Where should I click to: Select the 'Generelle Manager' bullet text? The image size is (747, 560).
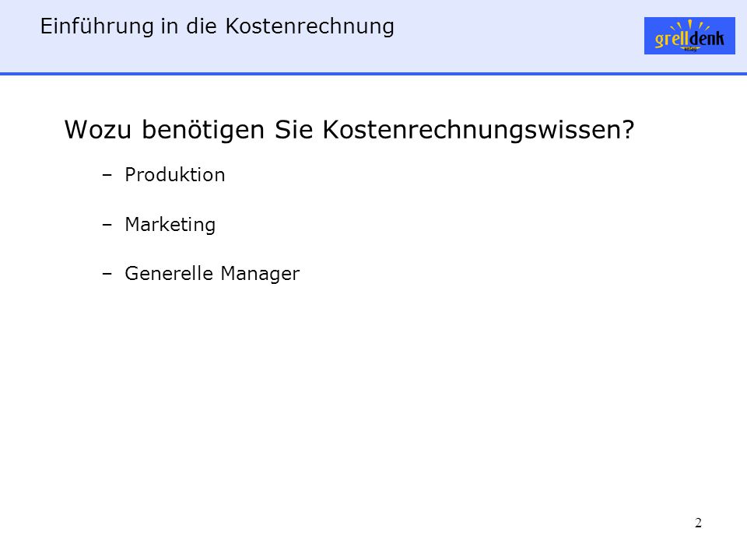click(x=212, y=273)
